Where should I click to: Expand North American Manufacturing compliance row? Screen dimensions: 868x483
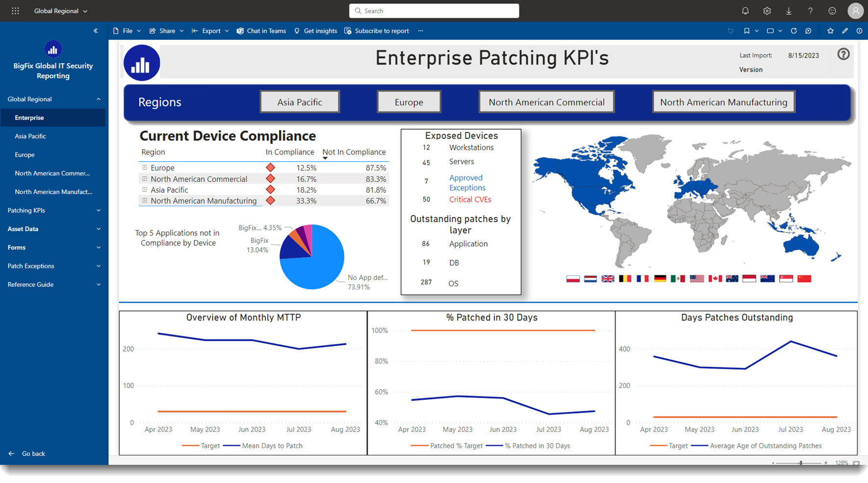click(145, 201)
